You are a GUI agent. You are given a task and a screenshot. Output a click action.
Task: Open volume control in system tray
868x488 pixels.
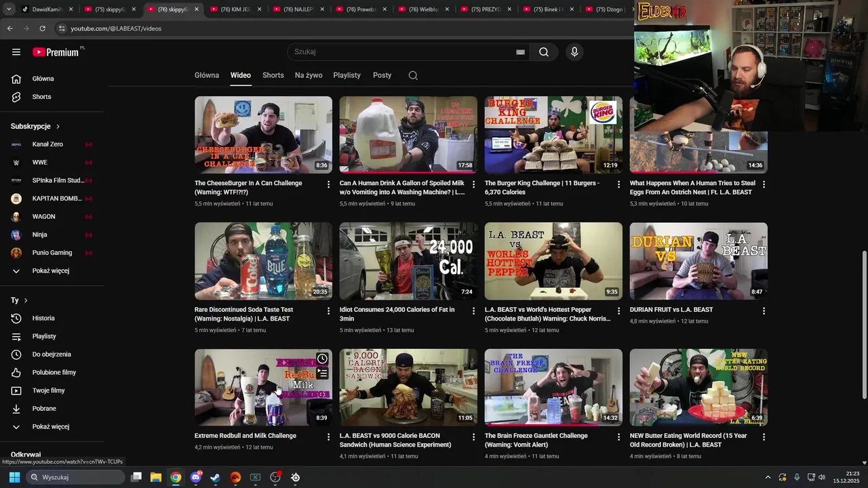(x=822, y=477)
